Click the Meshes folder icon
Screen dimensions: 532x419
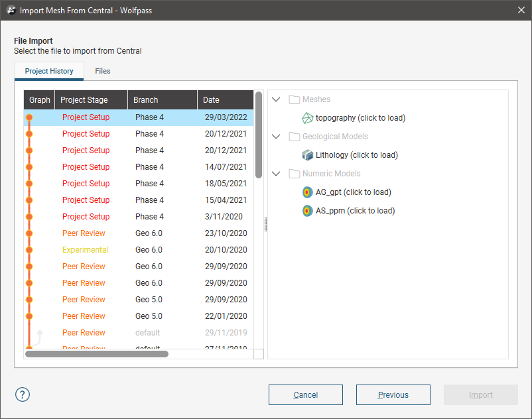click(x=295, y=99)
